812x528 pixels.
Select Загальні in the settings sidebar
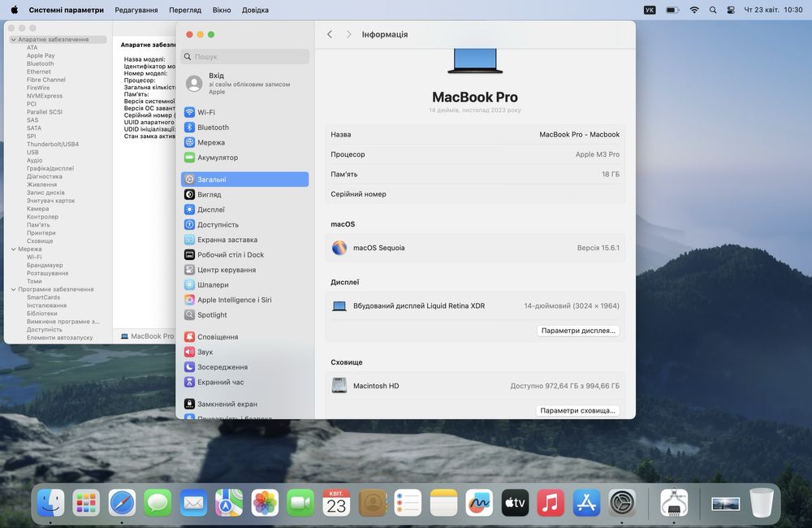click(x=245, y=180)
